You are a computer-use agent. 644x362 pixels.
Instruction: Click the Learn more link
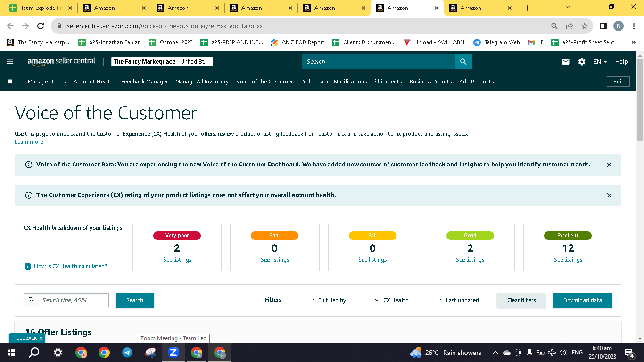[x=29, y=142]
